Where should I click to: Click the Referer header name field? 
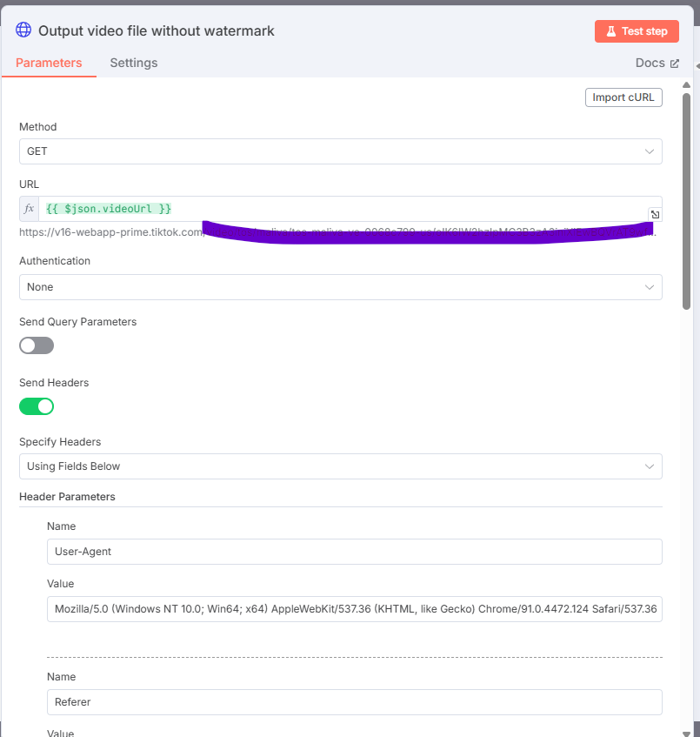(x=355, y=702)
